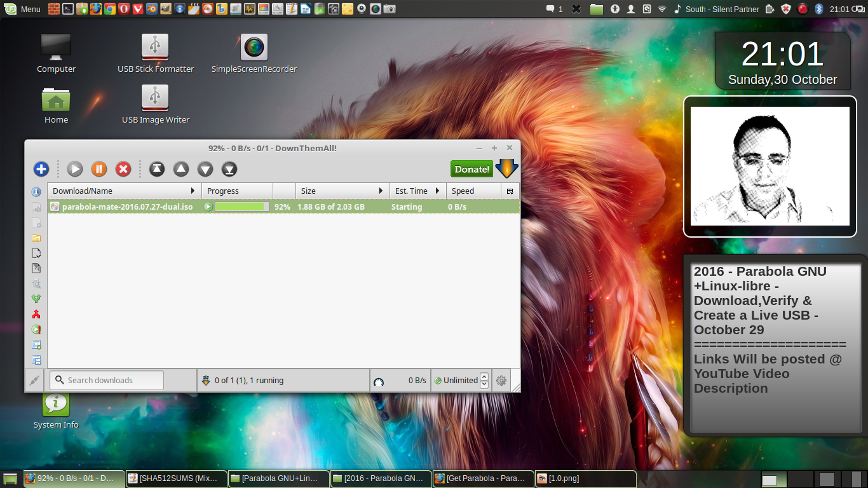Move the download down in the queue
Viewport: 868px width, 488px height.
(205, 168)
